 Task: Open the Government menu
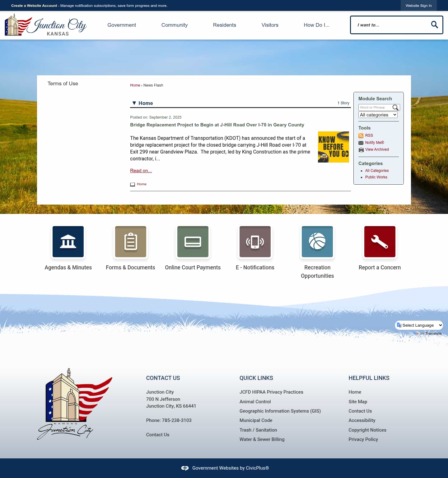tap(122, 25)
